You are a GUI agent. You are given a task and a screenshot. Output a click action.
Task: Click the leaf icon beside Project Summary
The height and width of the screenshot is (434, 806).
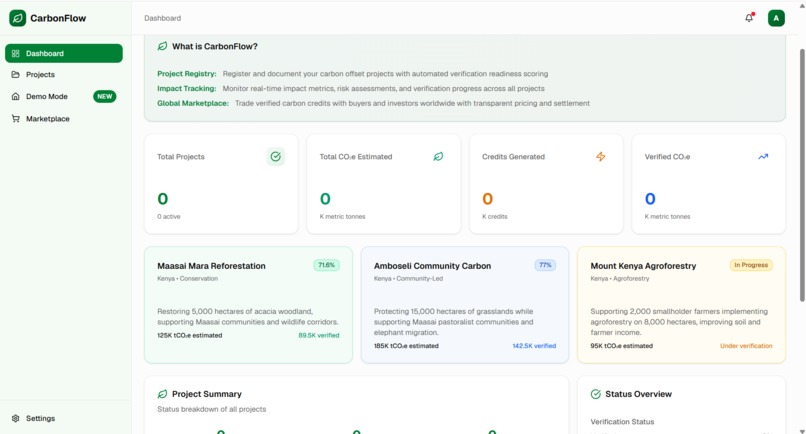pos(162,394)
